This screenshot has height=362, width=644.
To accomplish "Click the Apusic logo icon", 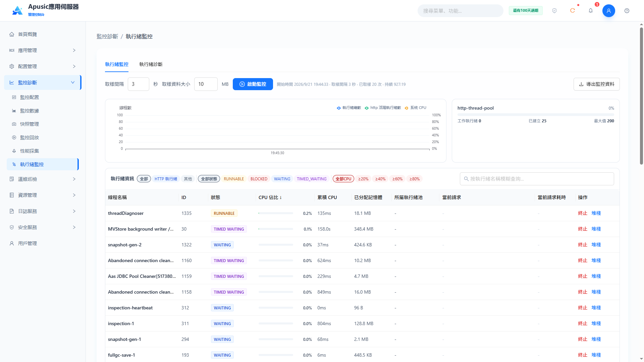I will [x=17, y=10].
